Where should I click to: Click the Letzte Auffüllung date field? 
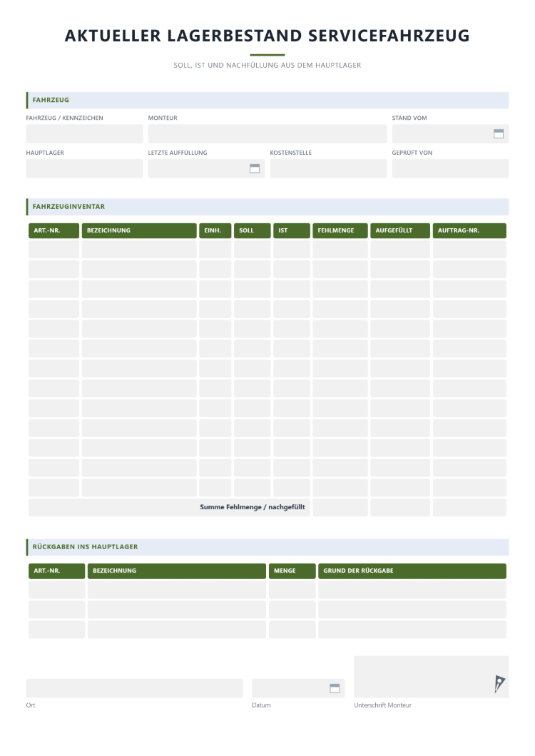(206, 169)
